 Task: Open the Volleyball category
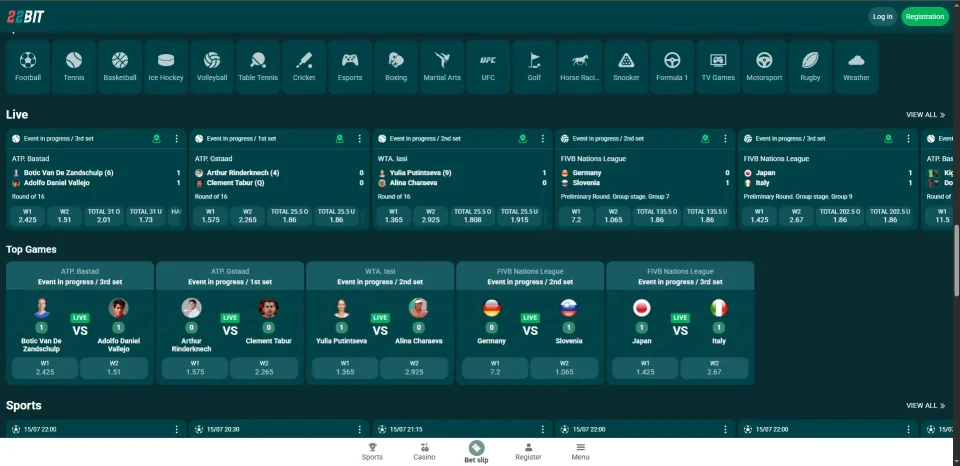pos(212,67)
